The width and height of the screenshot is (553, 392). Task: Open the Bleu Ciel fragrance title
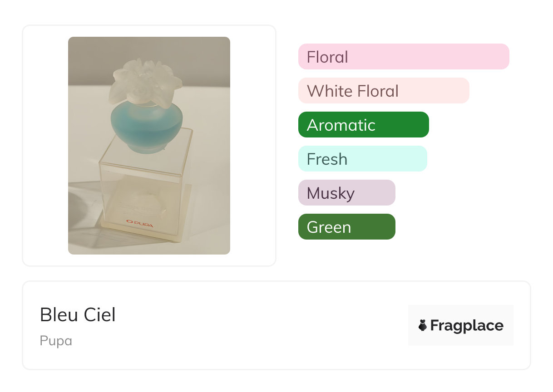point(78,315)
